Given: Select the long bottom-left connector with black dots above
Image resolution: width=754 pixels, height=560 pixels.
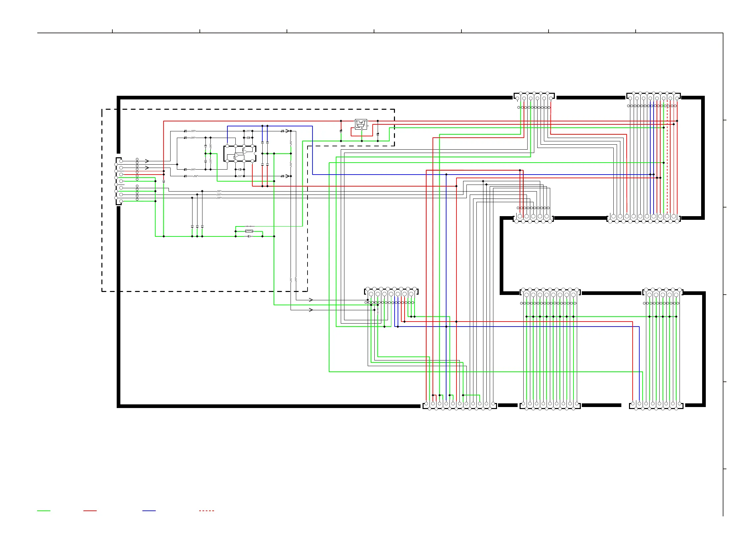Looking at the screenshot, I should tap(459, 406).
